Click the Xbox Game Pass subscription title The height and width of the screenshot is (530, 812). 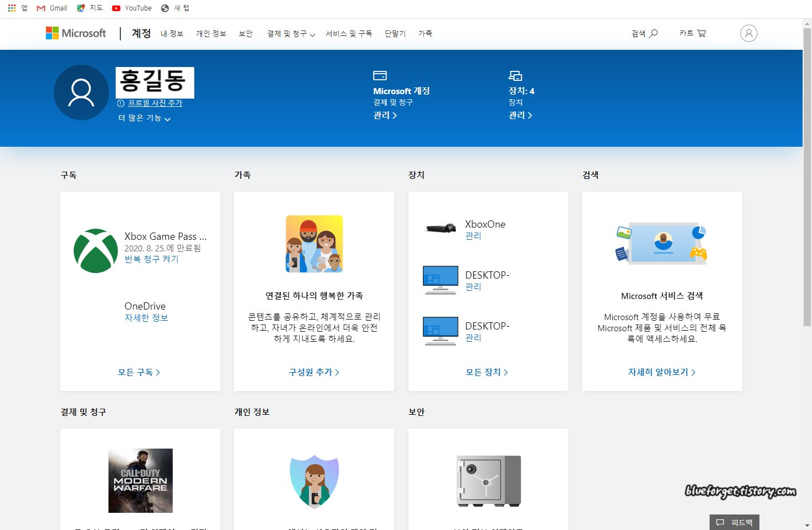[165, 236]
